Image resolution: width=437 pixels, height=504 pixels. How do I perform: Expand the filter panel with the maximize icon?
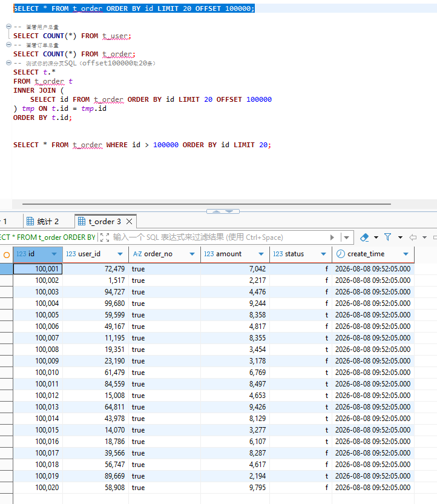pos(105,237)
